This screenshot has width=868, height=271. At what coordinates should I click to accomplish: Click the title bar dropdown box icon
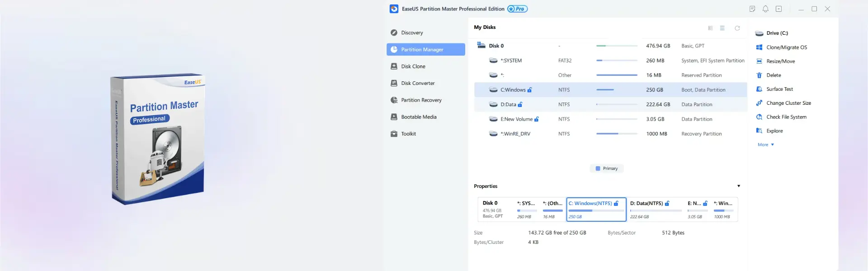tap(778, 9)
